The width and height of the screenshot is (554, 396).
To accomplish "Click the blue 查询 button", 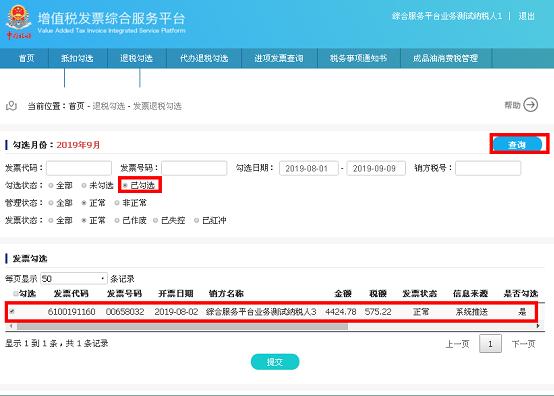I will pos(517,144).
